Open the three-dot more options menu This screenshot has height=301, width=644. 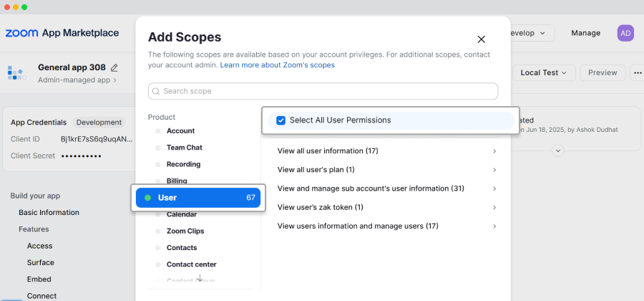click(x=638, y=73)
